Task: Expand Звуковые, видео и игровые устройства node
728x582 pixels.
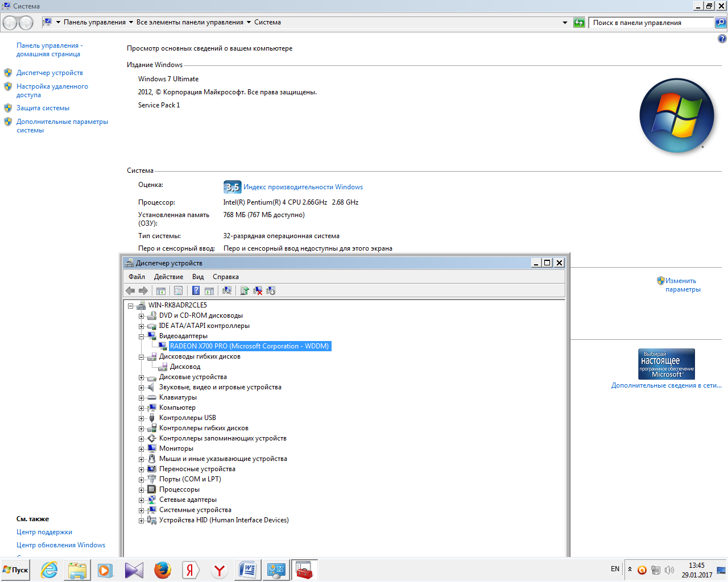Action: coord(141,388)
